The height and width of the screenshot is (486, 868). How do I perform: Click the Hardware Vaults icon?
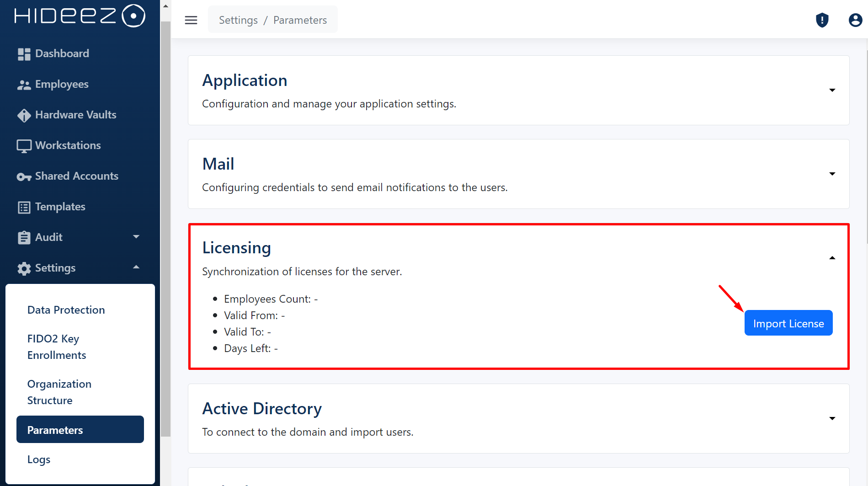24,115
